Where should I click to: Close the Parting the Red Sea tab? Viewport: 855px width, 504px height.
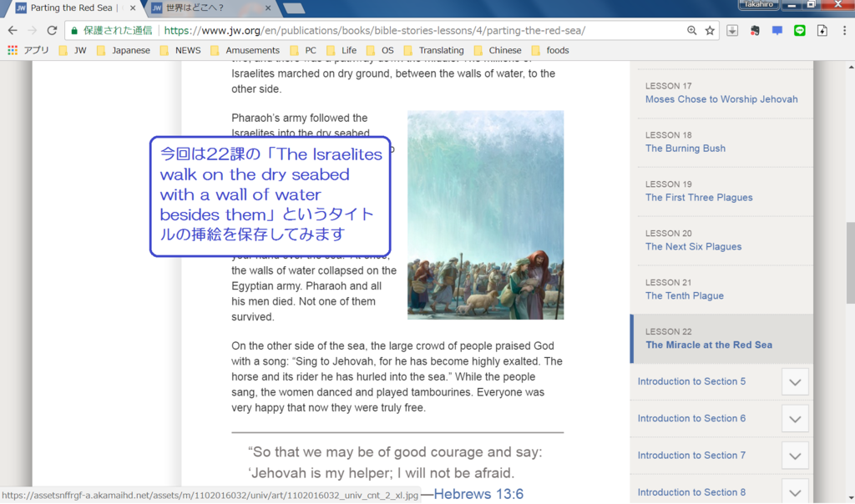tap(133, 8)
